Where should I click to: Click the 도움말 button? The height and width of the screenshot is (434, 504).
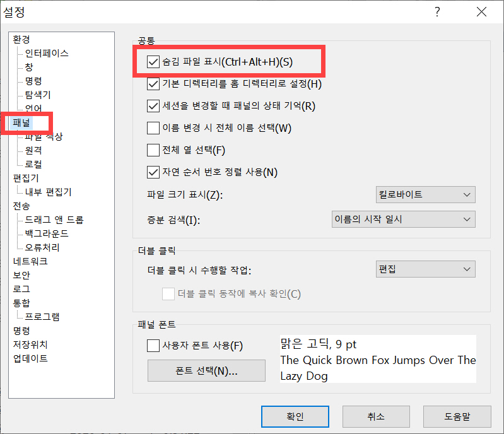(x=457, y=416)
